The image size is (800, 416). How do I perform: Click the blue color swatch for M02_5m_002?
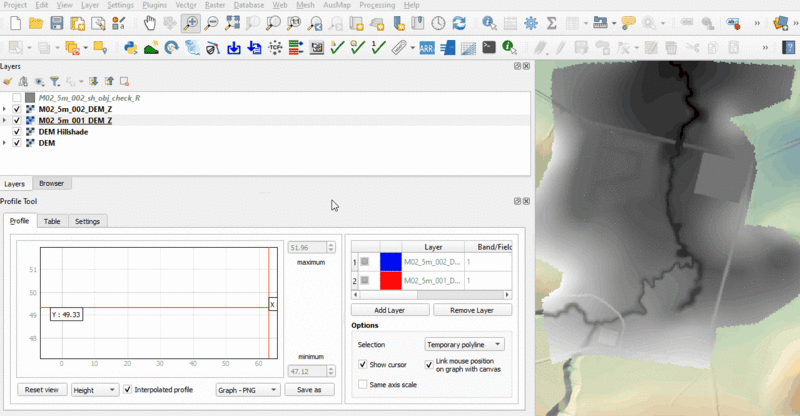point(390,261)
